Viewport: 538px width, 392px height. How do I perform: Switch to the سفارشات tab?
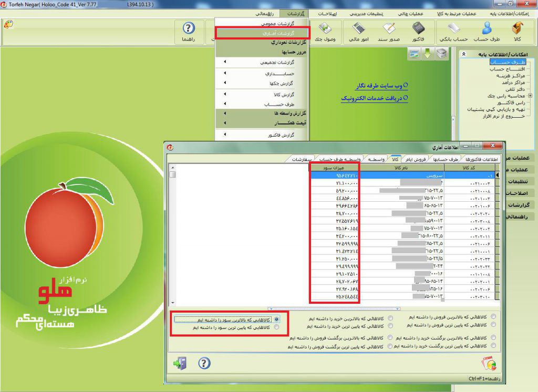tap(302, 159)
